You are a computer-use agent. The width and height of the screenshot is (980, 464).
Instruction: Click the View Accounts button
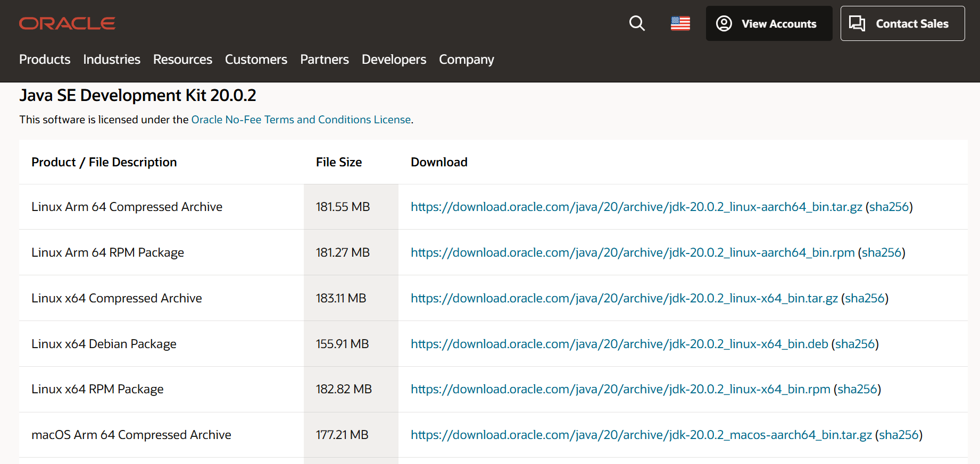coord(769,23)
